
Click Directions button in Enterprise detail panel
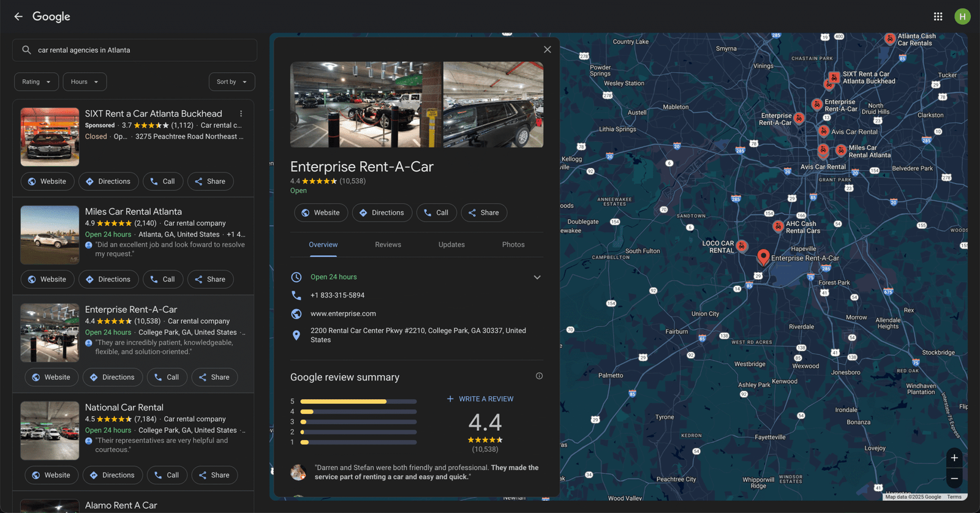point(382,212)
